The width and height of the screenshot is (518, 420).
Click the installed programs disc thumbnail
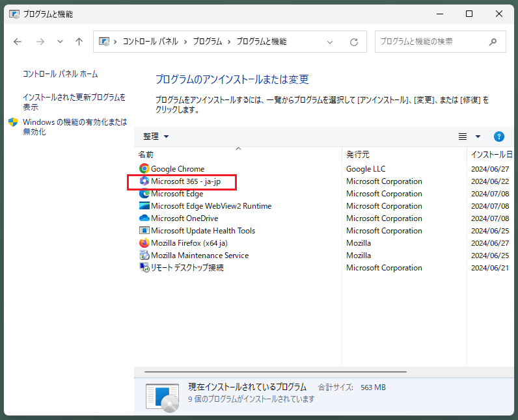click(x=162, y=398)
